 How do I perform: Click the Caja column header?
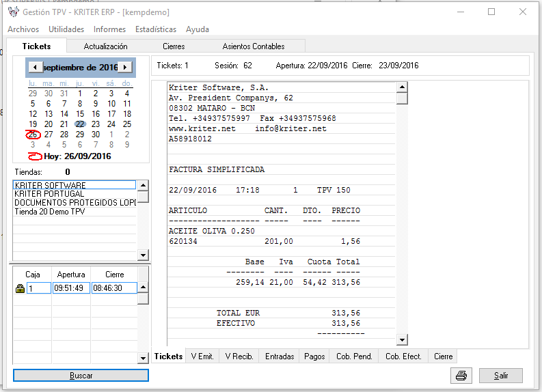[33, 275]
